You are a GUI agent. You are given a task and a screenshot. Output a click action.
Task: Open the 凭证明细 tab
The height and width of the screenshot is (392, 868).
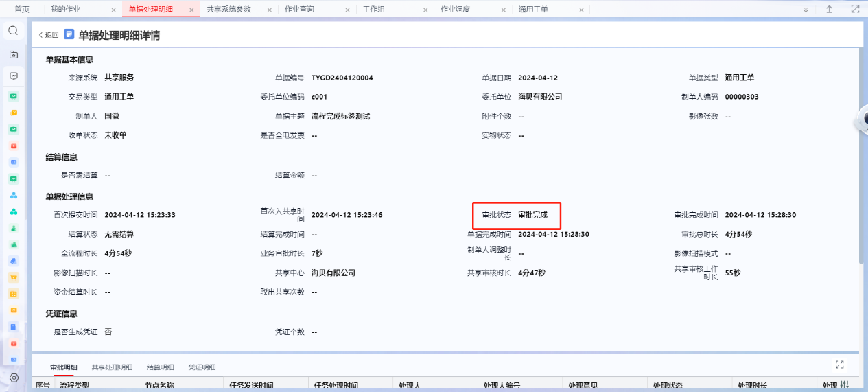(202, 367)
